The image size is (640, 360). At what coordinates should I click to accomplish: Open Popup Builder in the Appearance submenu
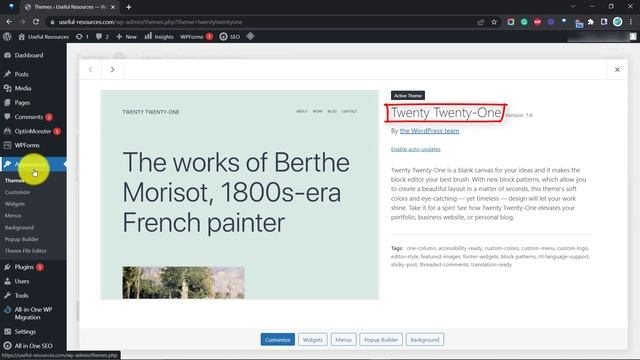coord(22,239)
